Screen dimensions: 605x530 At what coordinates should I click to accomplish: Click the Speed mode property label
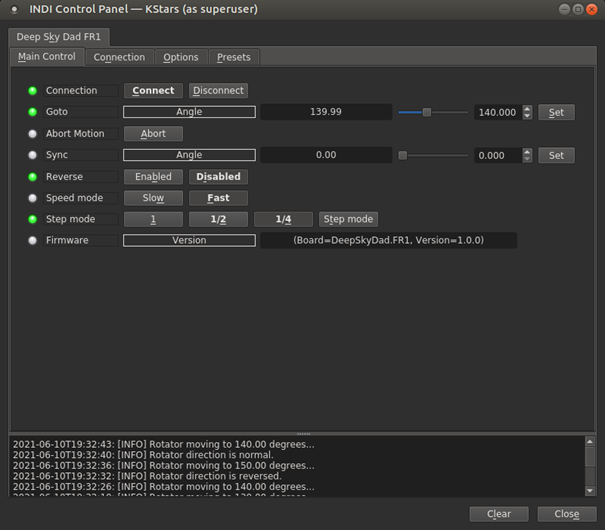80,198
